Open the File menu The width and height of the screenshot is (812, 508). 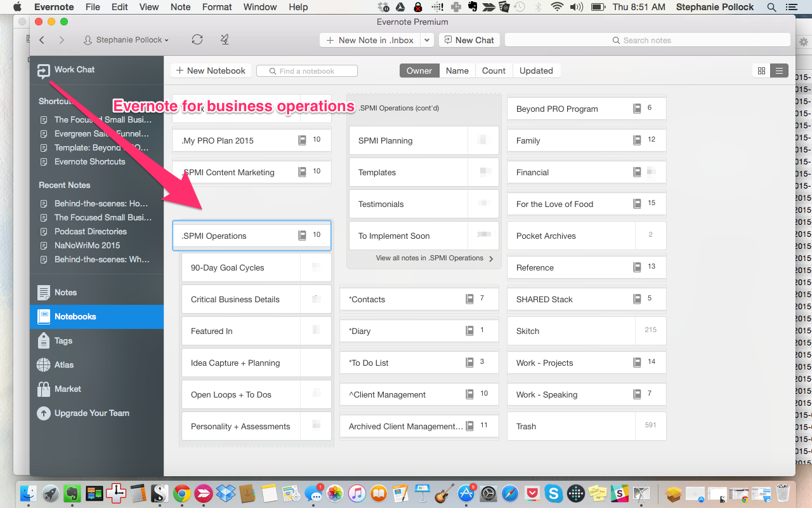93,7
